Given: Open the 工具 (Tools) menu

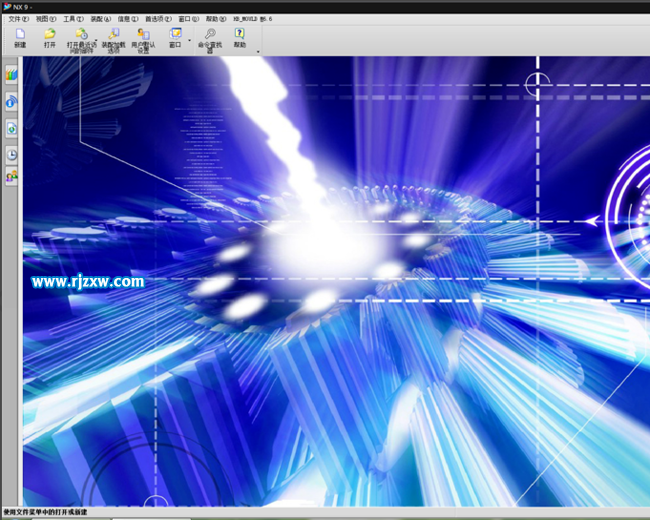Looking at the screenshot, I should tap(74, 19).
